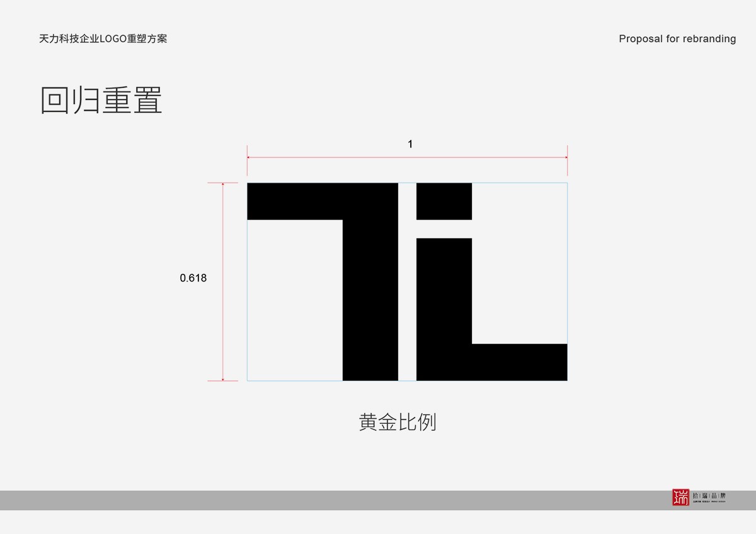Select the 回归重置 slide title
Image resolution: width=756 pixels, height=534 pixels.
click(x=101, y=101)
